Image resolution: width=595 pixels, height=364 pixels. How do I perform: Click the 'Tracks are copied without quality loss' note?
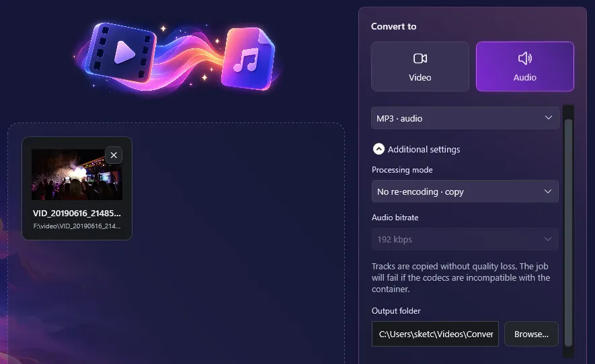tap(461, 277)
